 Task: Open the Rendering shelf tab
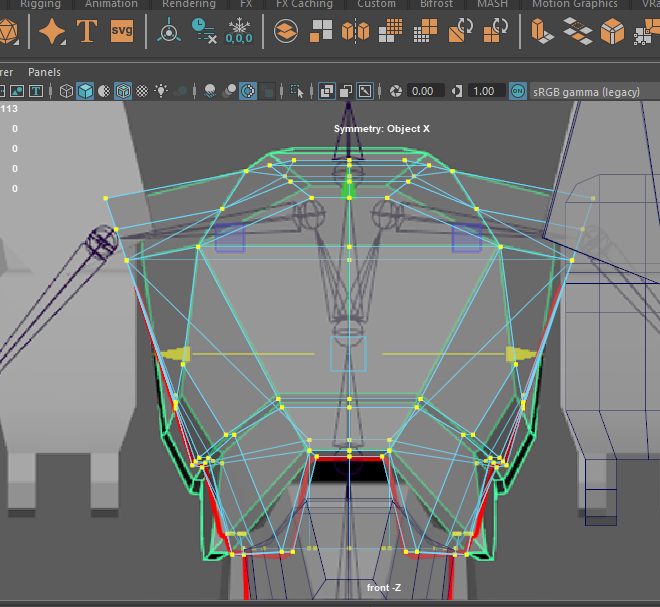tap(188, 4)
